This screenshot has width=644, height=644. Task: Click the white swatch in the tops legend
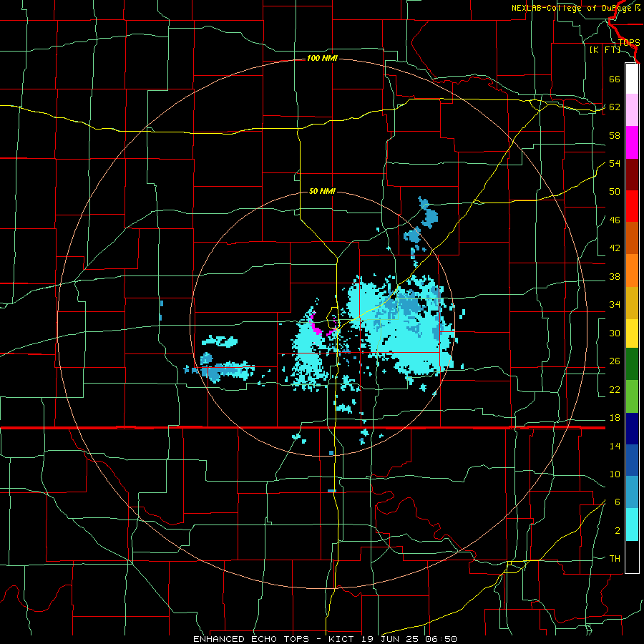click(x=632, y=79)
